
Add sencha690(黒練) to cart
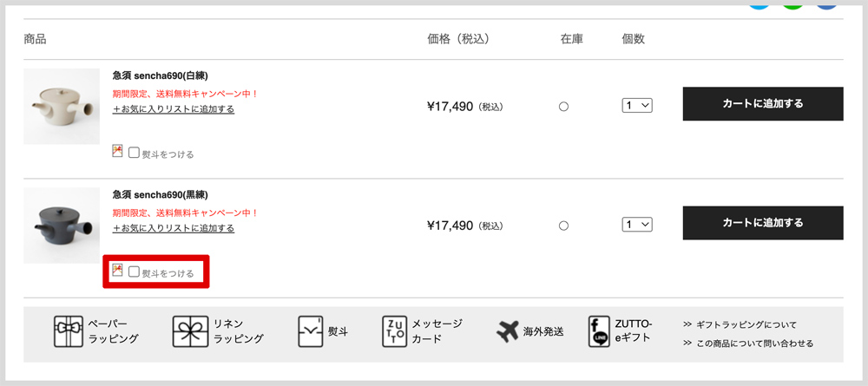[763, 223]
